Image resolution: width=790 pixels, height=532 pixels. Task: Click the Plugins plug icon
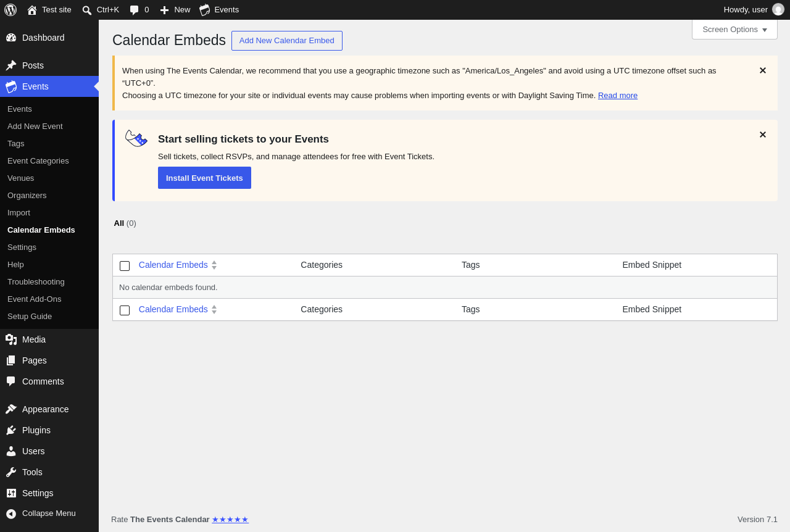(x=11, y=430)
